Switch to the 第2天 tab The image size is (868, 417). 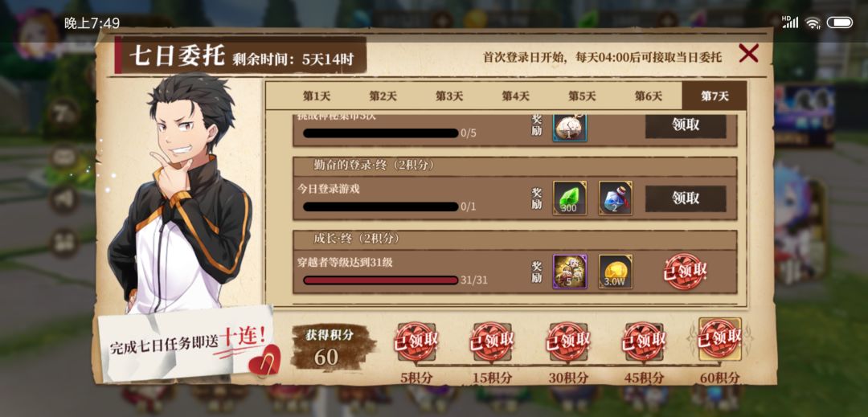coord(383,96)
